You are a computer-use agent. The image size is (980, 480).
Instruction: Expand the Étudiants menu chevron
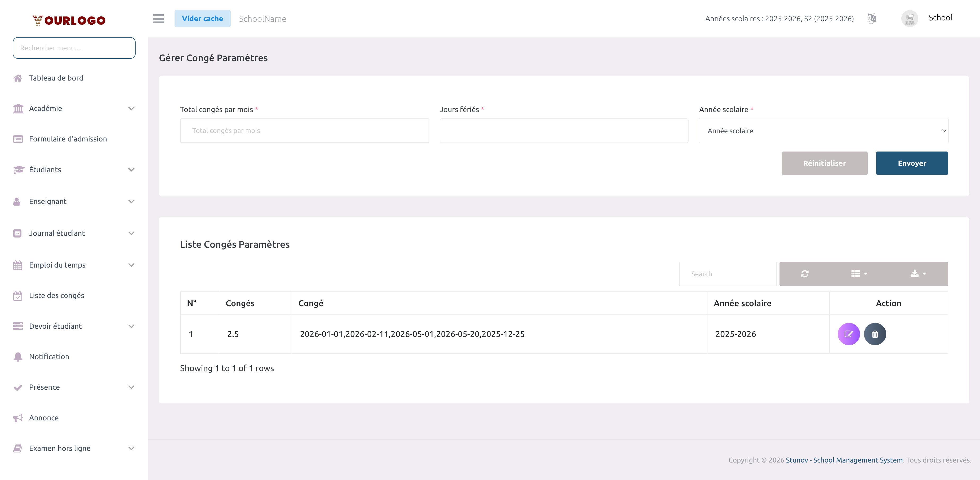click(x=131, y=170)
